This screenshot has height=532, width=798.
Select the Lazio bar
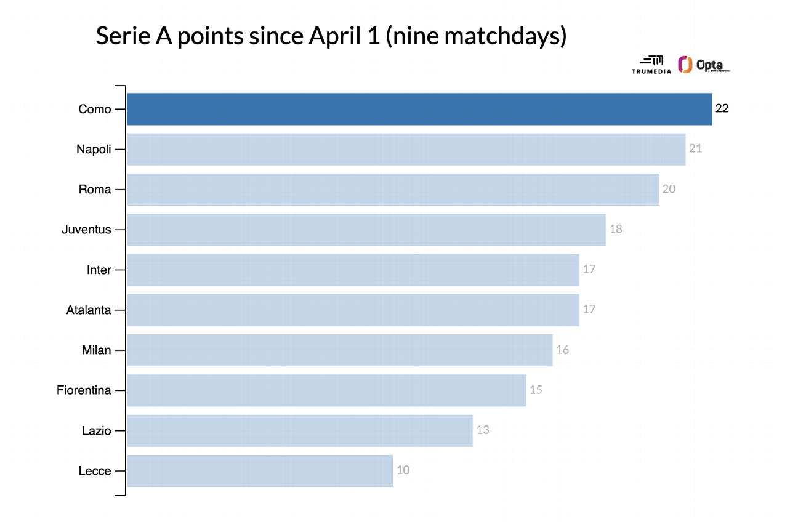(299, 431)
